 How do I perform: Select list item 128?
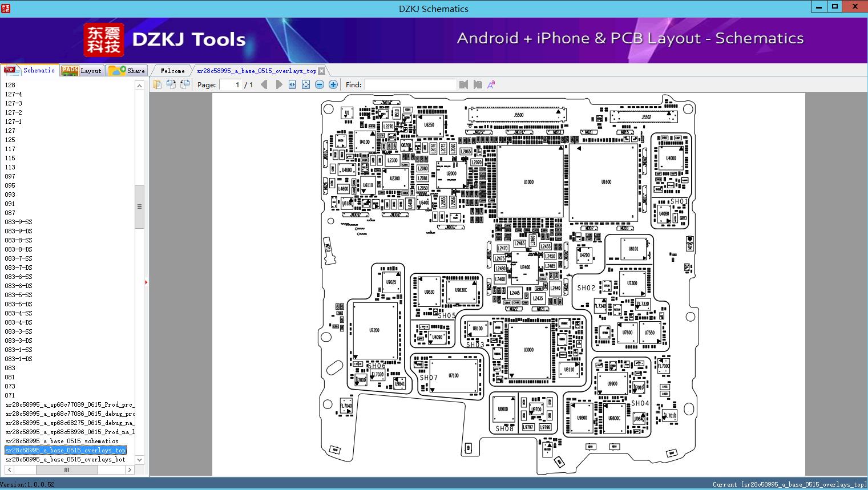coord(10,85)
